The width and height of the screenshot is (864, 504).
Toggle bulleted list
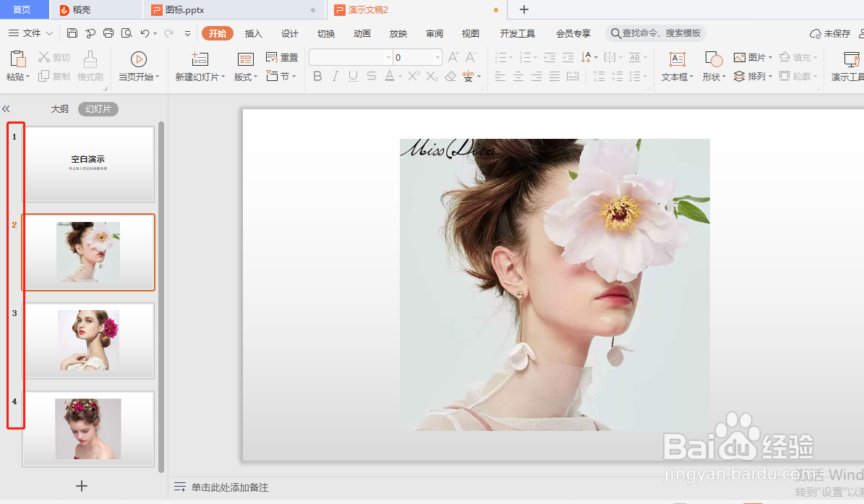(500, 57)
